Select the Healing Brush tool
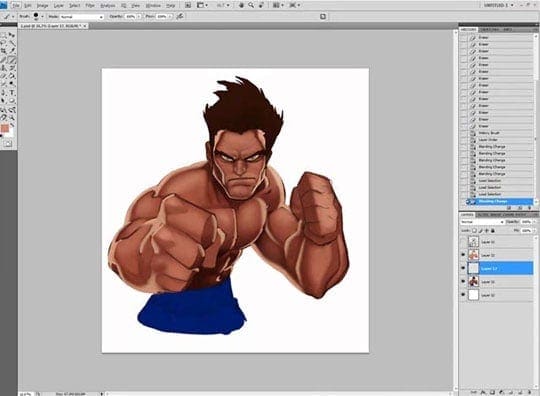Image resolution: width=540 pixels, height=396 pixels. [x=3, y=60]
